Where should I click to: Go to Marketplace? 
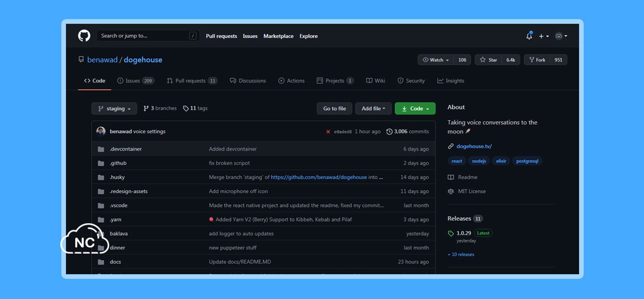[278, 36]
